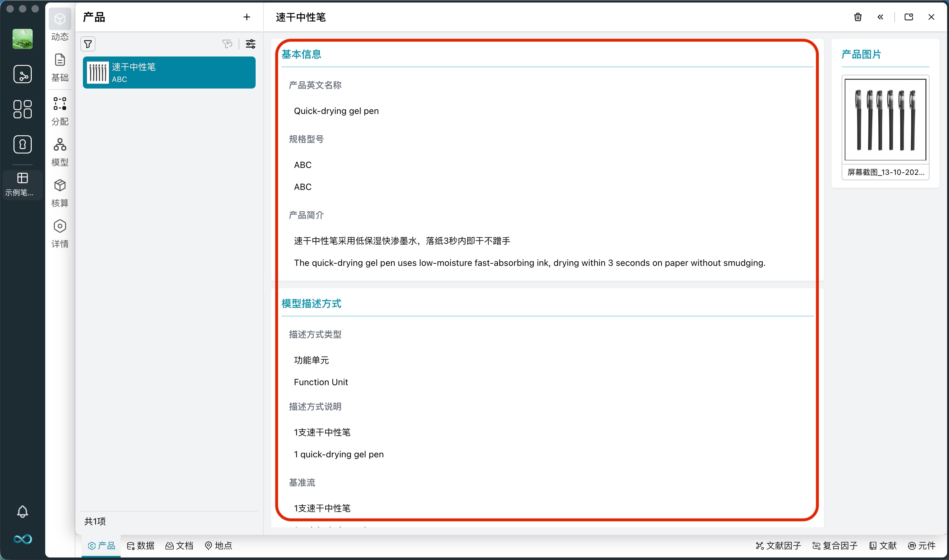949x560 pixels.
Task: Open the 复合因子 panel from bottom bar
Action: tap(835, 546)
